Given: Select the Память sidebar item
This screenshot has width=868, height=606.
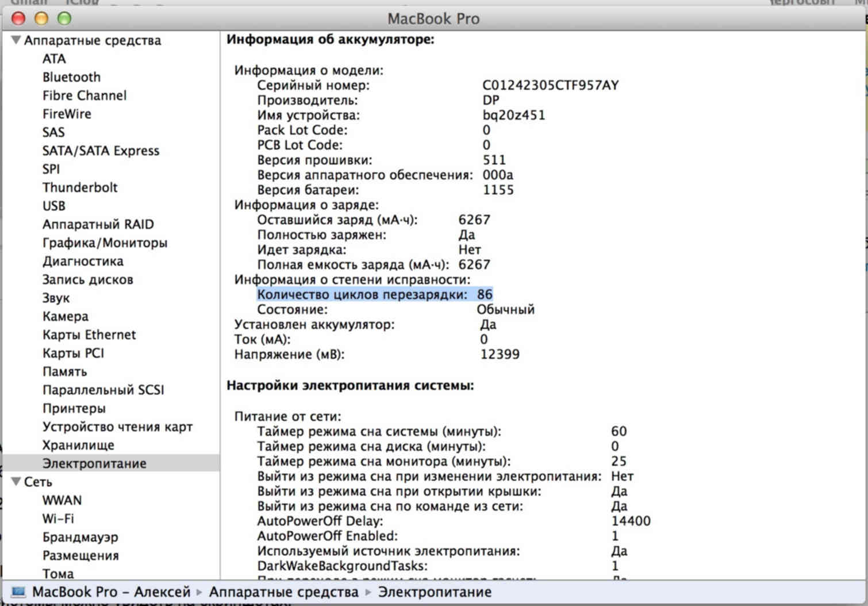Looking at the screenshot, I should coord(64,371).
